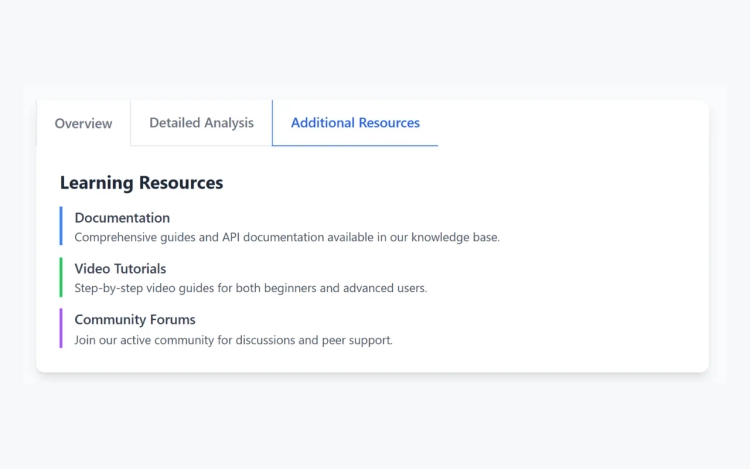Open the Detailed Analysis tab

click(x=201, y=123)
